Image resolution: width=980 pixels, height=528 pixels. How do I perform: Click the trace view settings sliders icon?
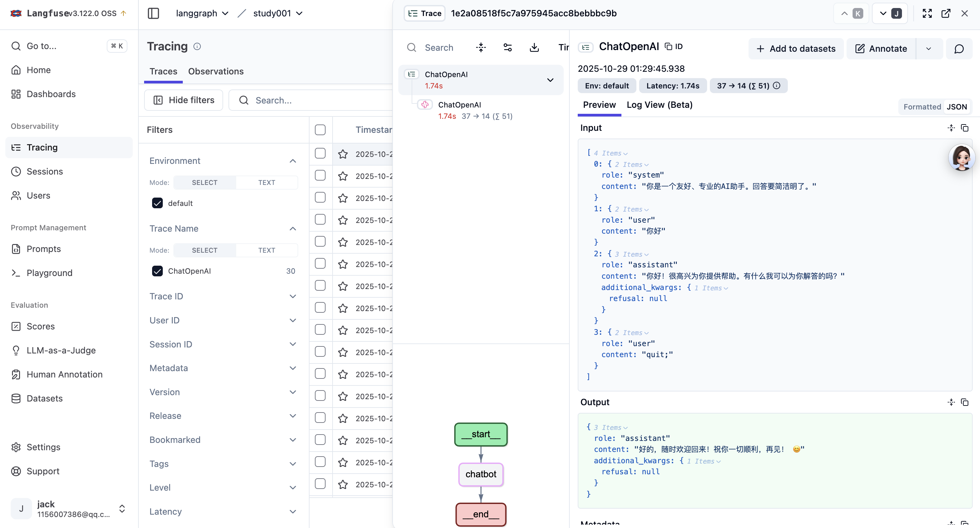tap(507, 48)
